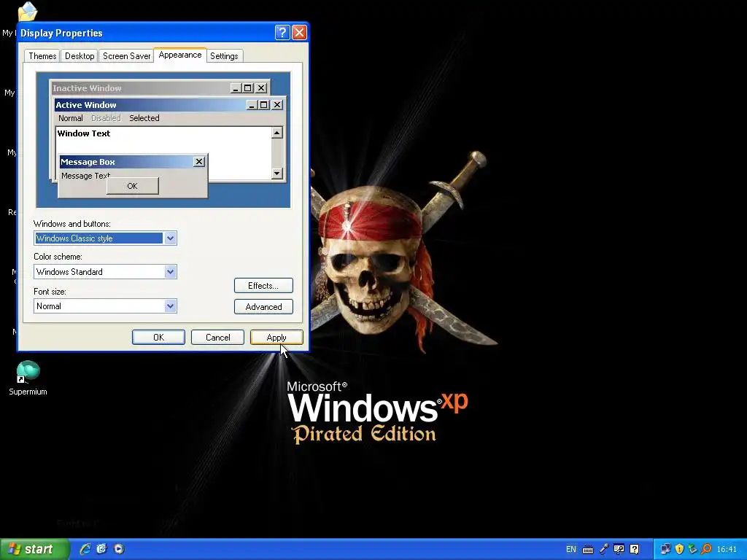747x560 pixels.
Task: Click the orange magnifier tray icon
Action: tap(706, 549)
